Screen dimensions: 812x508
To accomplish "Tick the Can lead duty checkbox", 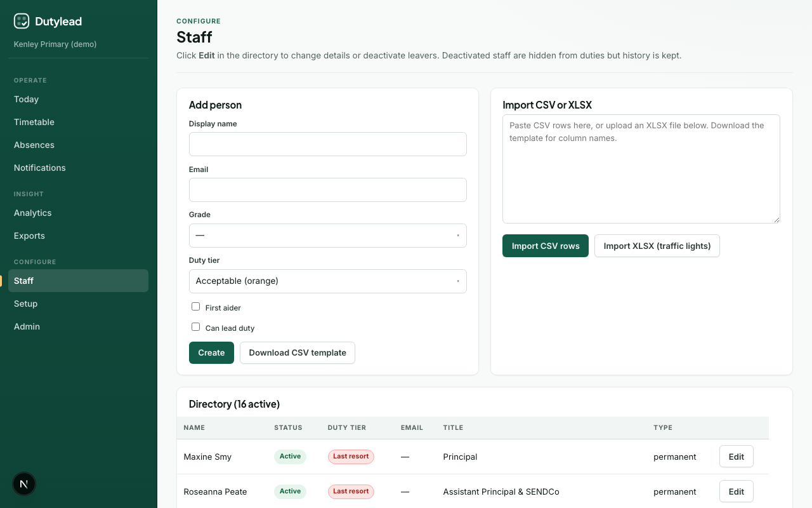I will coord(195,327).
